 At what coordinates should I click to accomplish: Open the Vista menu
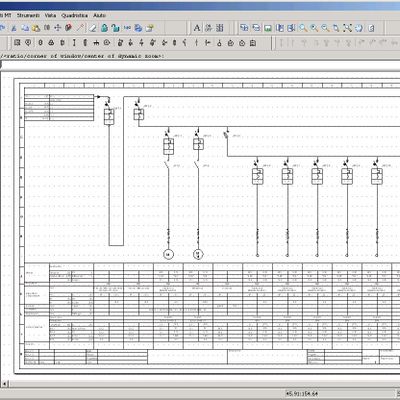pos(50,15)
